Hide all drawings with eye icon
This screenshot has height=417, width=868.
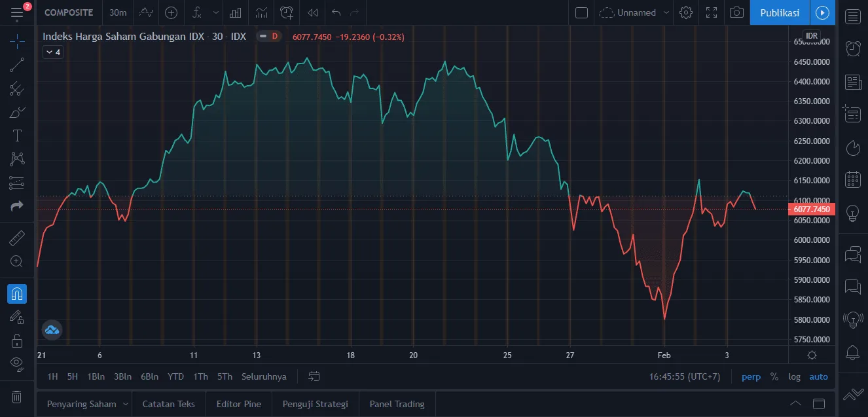coord(17,363)
